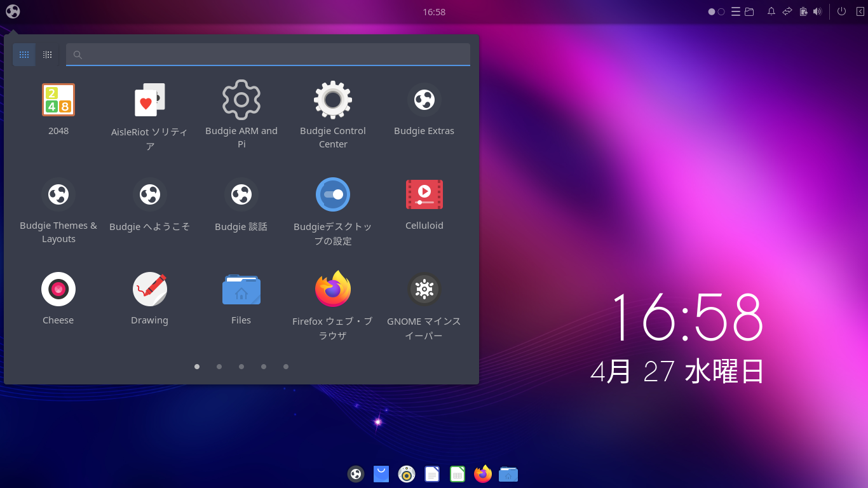
Task: Go to the fifth page of apps
Action: tap(286, 367)
